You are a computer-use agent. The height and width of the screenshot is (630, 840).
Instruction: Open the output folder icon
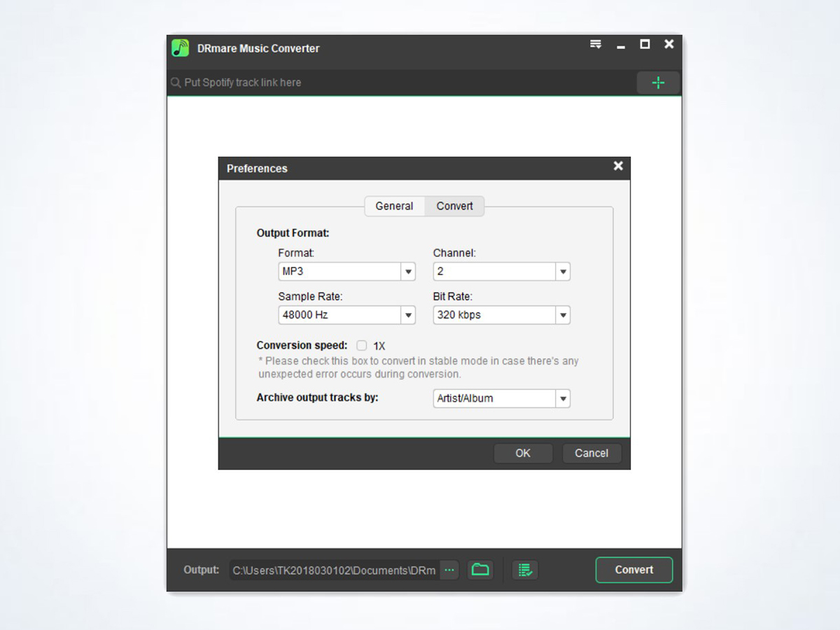coord(480,570)
